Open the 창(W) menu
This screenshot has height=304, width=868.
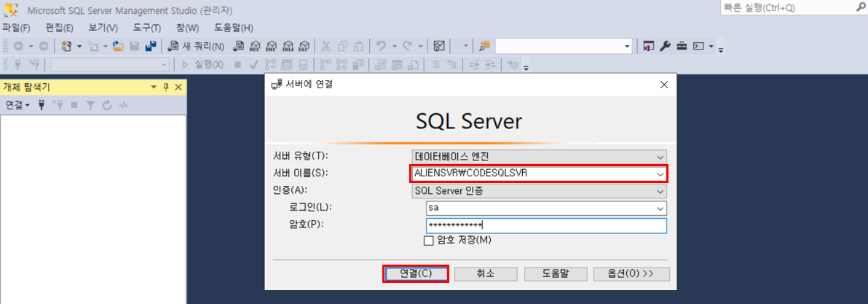point(188,28)
